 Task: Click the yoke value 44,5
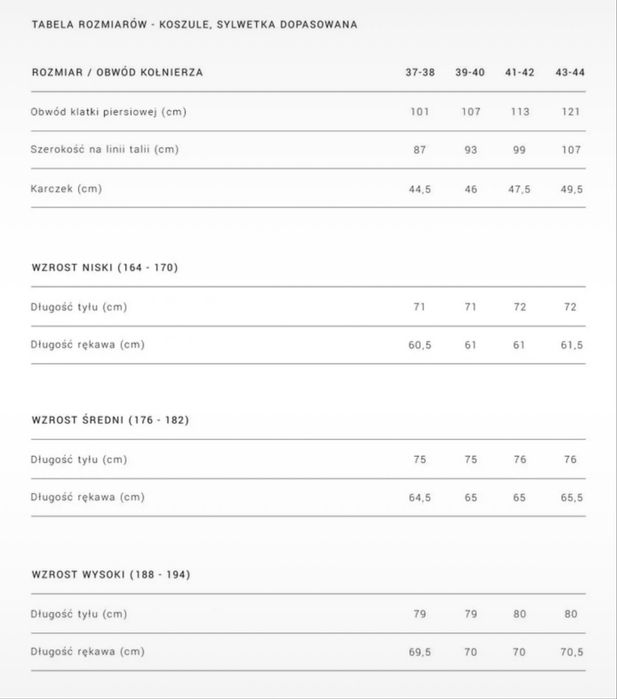[x=420, y=188]
